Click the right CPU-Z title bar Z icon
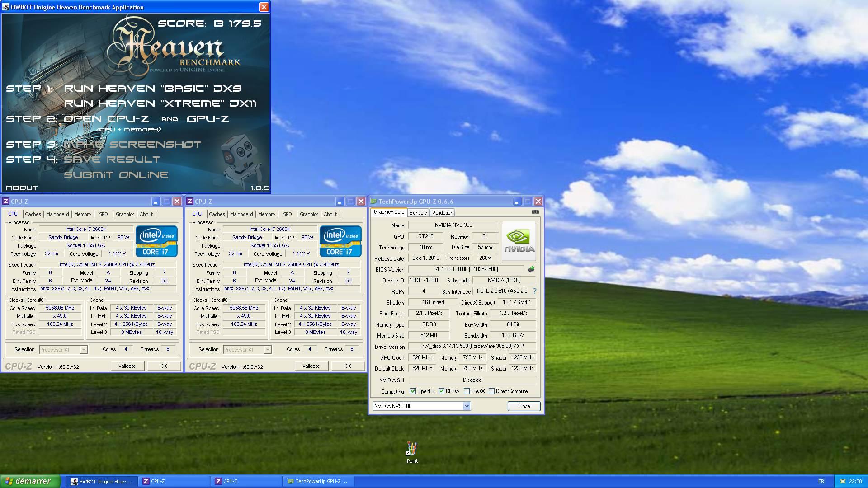Screen dimensions: 868x488 190,202
